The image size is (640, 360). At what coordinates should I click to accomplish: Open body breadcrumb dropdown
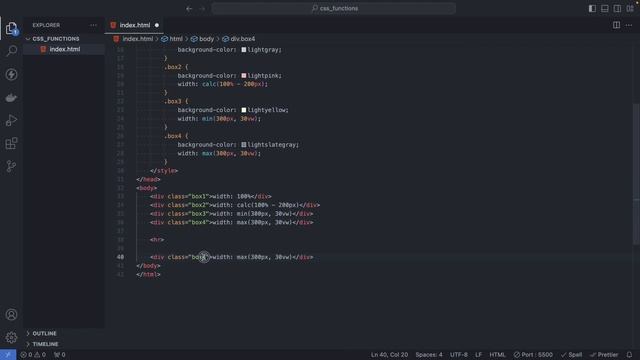pyautogui.click(x=206, y=39)
